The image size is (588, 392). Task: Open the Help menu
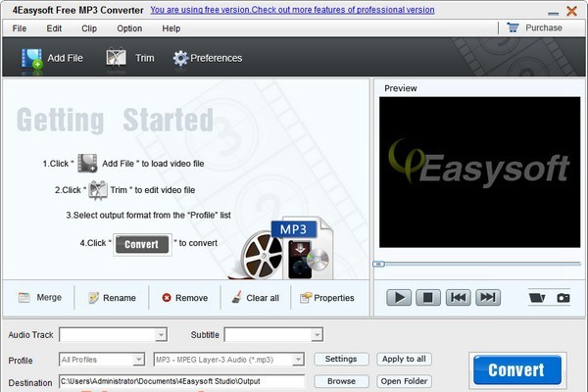click(171, 28)
